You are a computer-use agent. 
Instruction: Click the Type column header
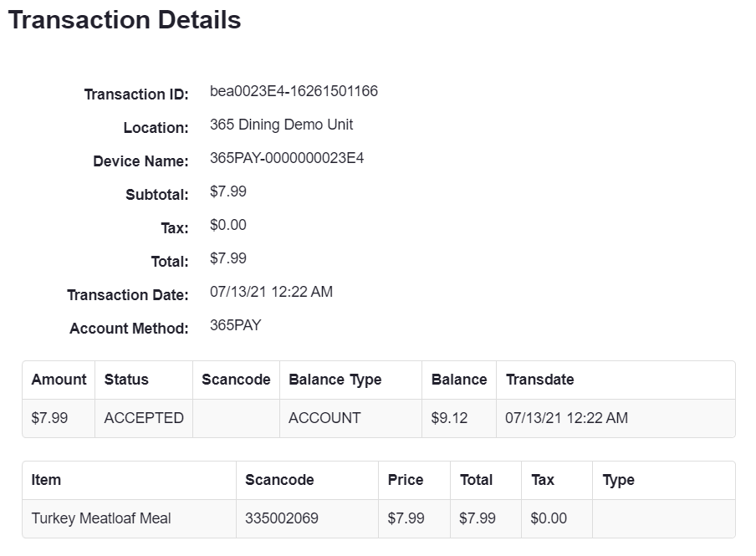point(618,480)
